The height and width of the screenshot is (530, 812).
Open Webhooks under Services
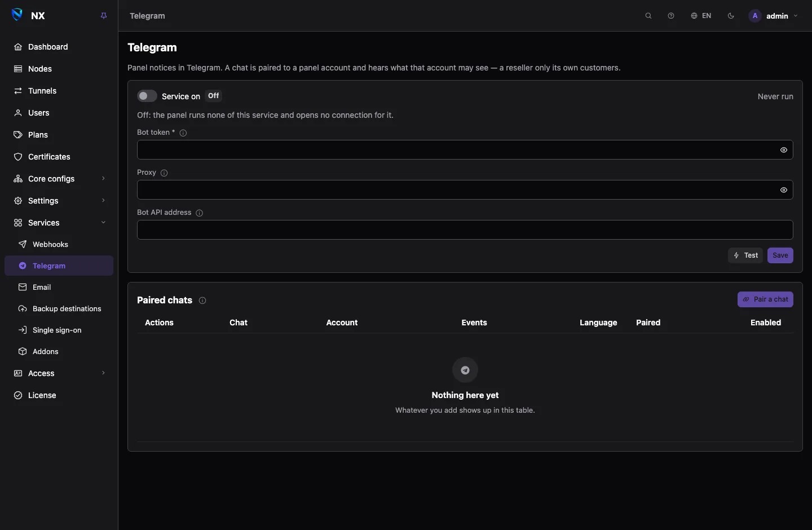[59, 244]
